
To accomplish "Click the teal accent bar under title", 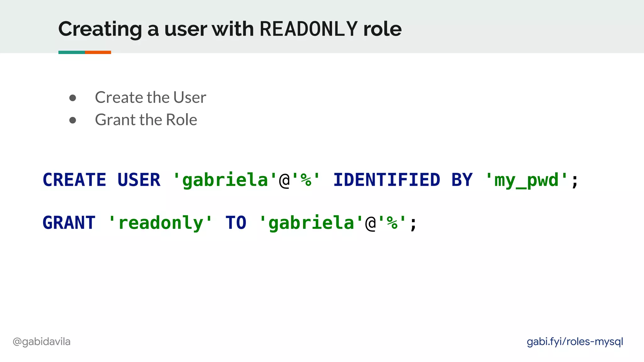I will pos(72,52).
